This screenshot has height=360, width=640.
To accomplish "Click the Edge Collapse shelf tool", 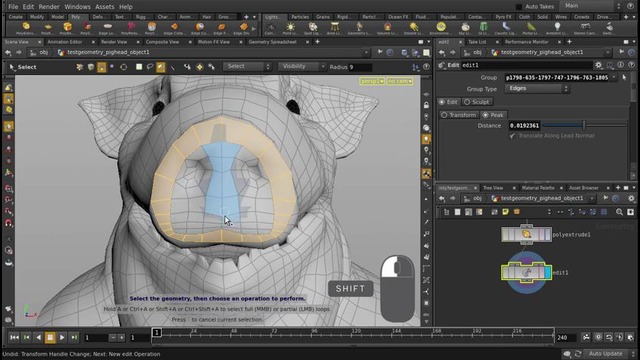I will click(x=174, y=28).
